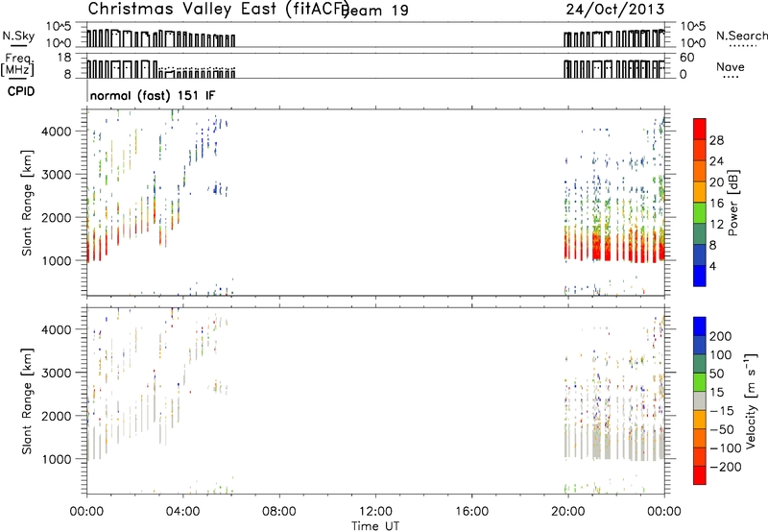The width and height of the screenshot is (768, 532).
Task: Click the power panel 'Slant Range [km]' axis label
Action: 27,203
